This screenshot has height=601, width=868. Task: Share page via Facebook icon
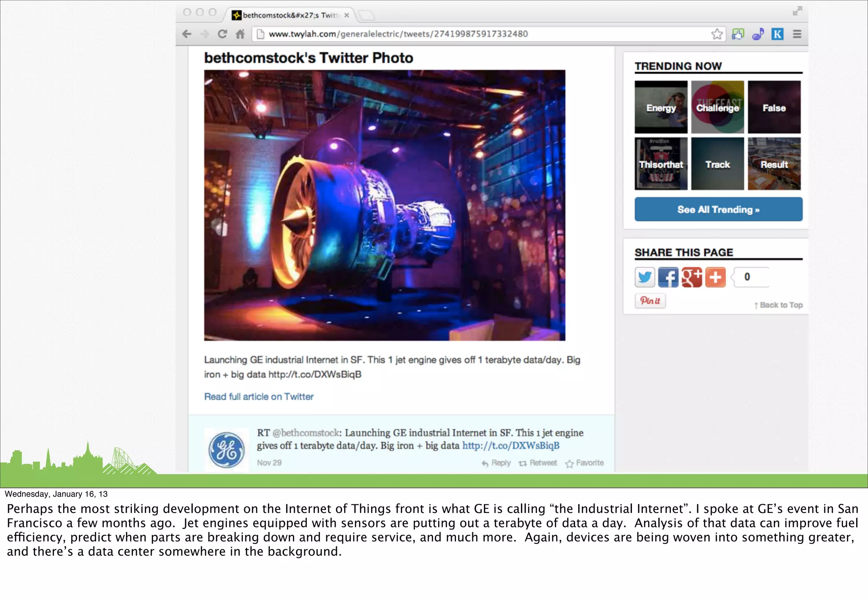pos(668,277)
